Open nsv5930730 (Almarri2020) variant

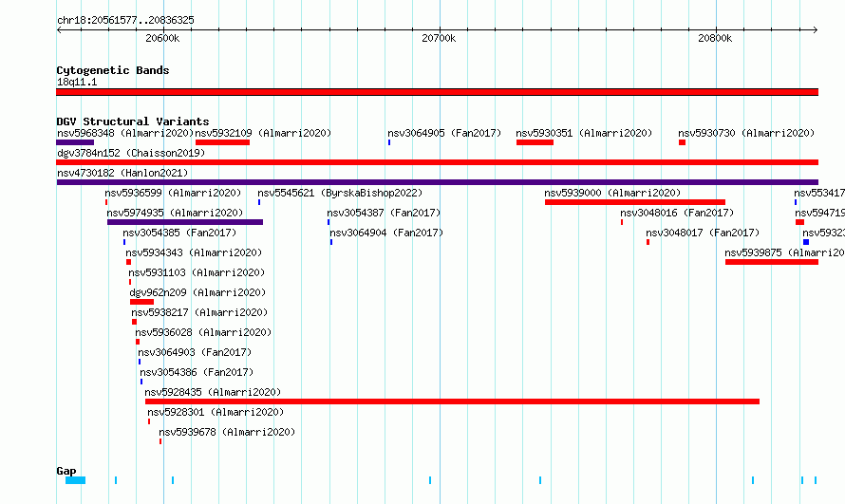coord(746,133)
